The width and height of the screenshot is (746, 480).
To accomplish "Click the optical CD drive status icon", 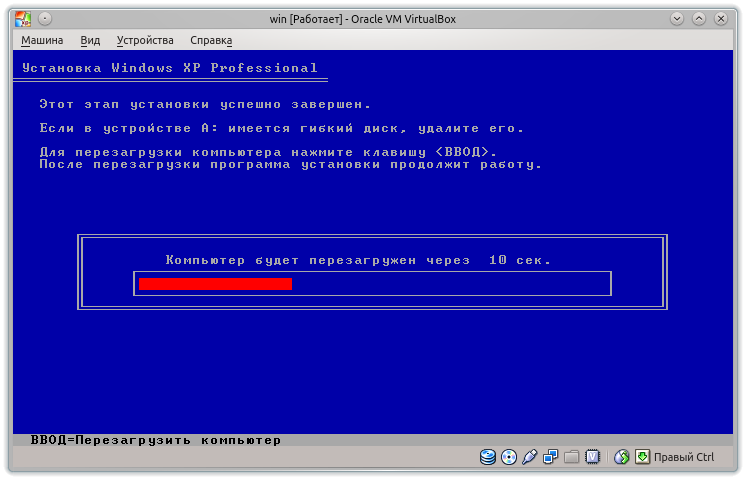I will [x=509, y=457].
